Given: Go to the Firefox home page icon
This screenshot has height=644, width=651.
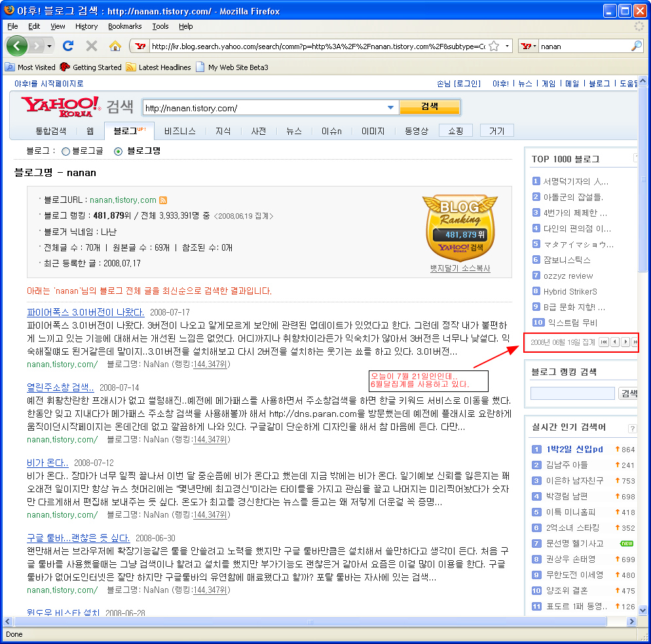Looking at the screenshot, I should click(x=115, y=46).
